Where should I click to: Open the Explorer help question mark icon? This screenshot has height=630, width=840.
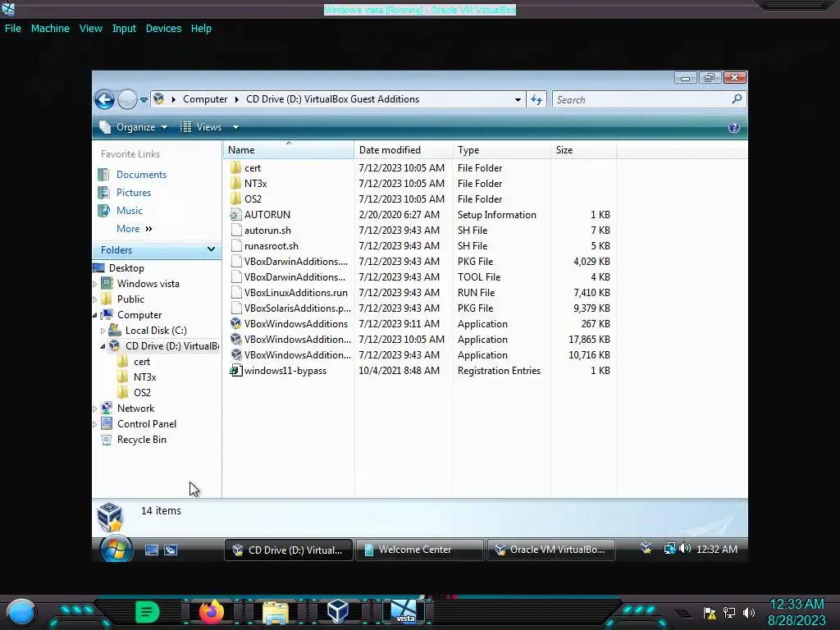[734, 127]
